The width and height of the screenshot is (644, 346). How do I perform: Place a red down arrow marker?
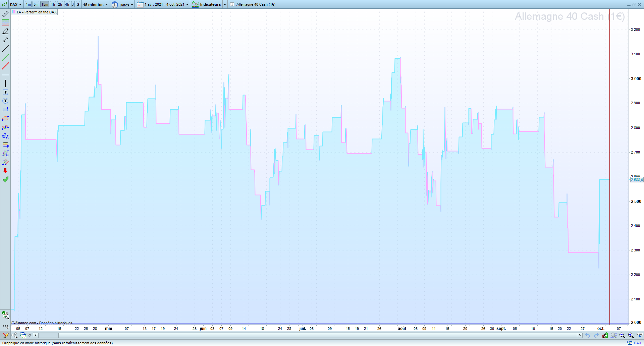tap(5, 171)
